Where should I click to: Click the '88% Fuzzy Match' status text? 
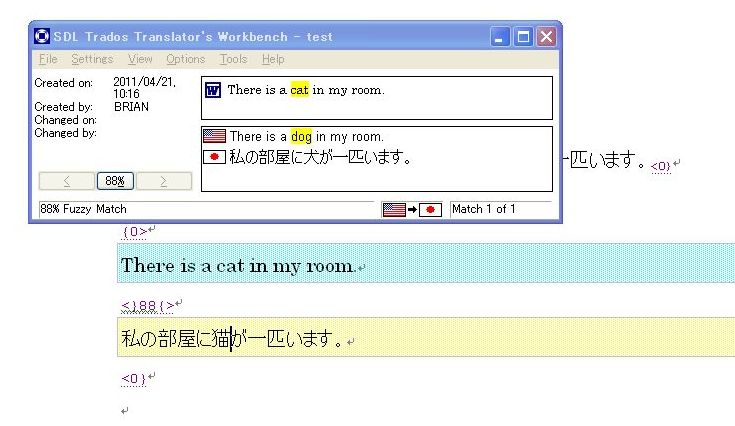coord(83,209)
